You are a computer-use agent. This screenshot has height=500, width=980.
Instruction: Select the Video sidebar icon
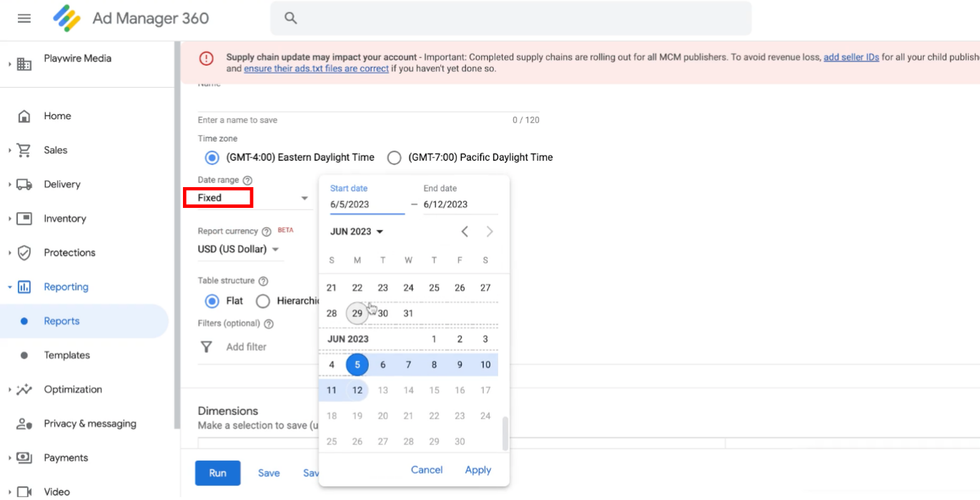24,490
